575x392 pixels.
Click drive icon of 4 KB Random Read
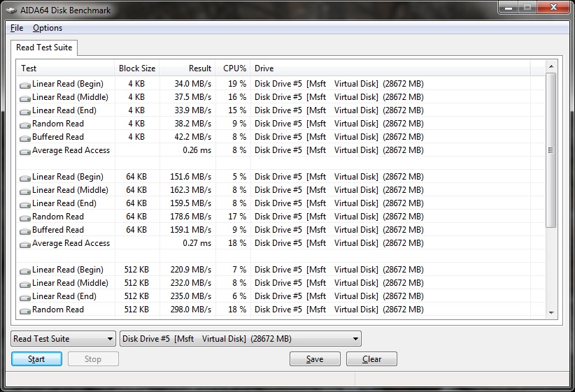point(25,124)
